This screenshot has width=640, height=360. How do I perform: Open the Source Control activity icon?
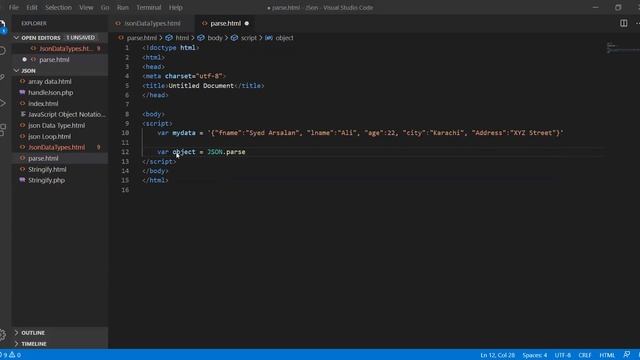tap(2, 77)
